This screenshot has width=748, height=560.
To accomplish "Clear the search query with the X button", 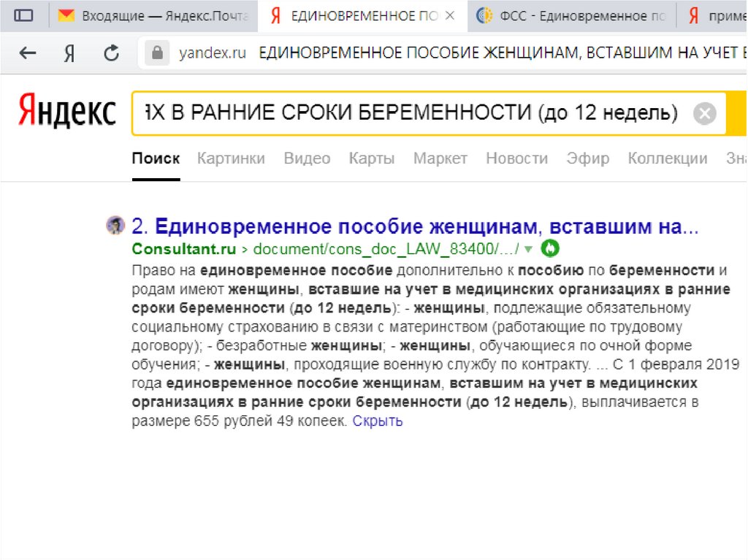I will (704, 114).
